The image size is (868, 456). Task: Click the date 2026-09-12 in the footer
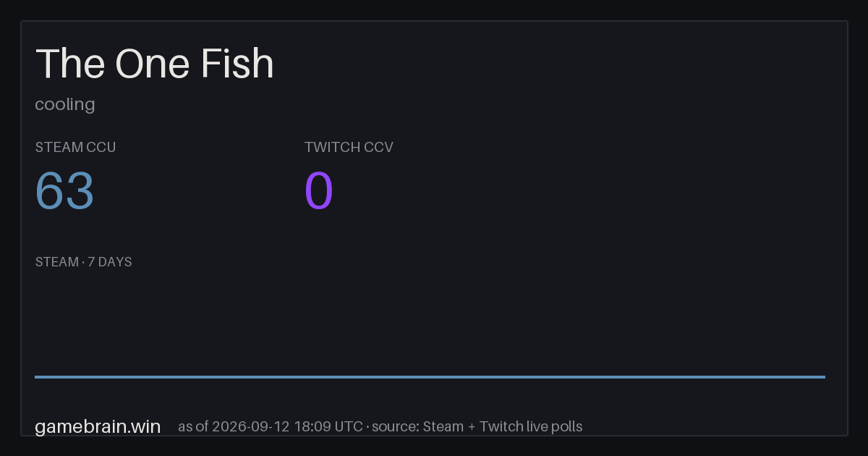[x=252, y=426]
